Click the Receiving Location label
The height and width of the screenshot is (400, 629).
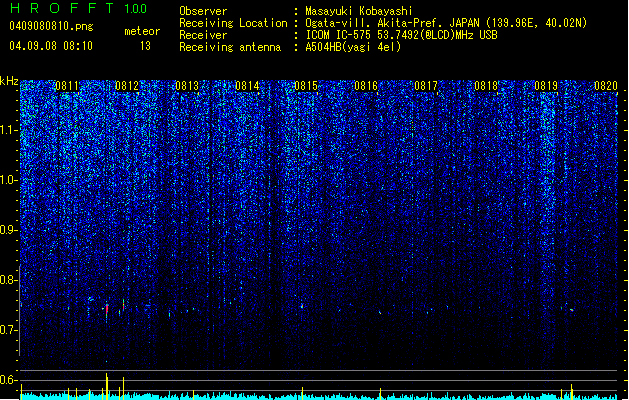coord(233,23)
